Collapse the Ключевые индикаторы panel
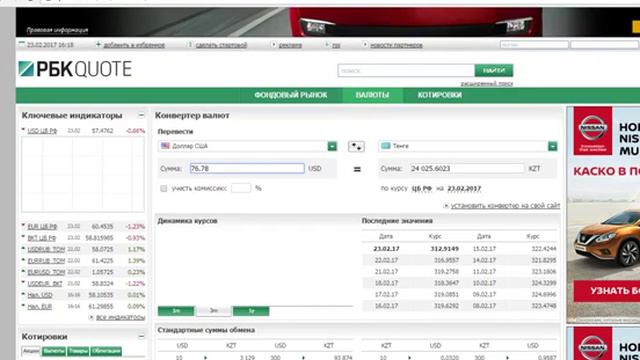 click(x=141, y=116)
